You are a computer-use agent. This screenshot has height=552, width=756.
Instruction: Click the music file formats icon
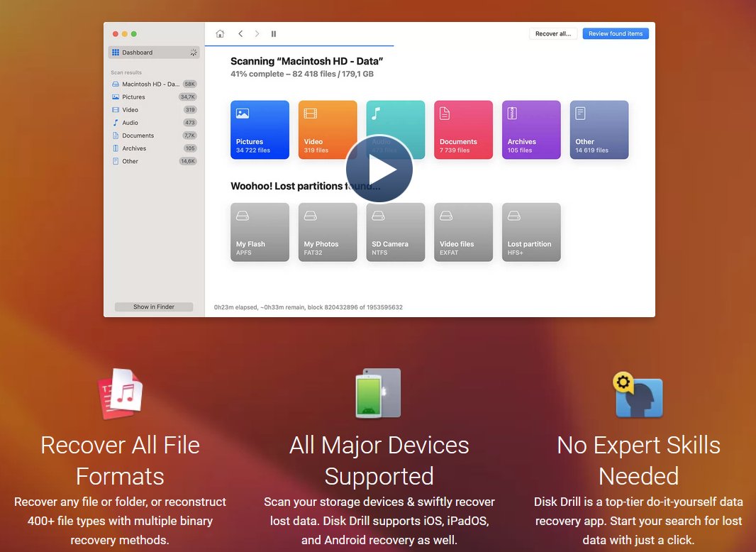click(120, 394)
